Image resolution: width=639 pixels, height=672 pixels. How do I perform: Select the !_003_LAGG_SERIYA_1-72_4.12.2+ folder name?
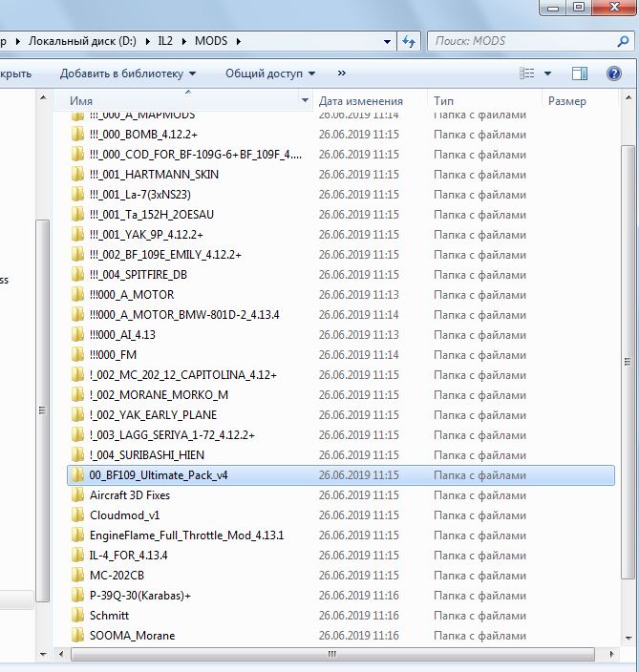coord(172,435)
